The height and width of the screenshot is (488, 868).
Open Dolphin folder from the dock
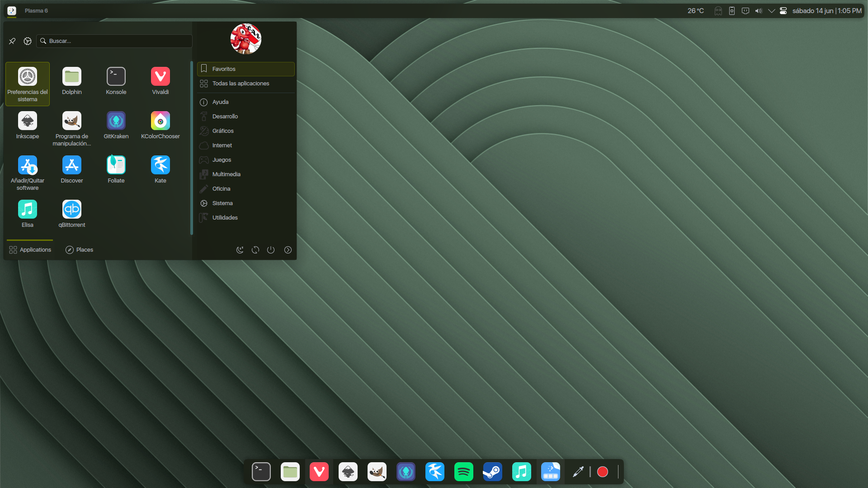click(290, 472)
